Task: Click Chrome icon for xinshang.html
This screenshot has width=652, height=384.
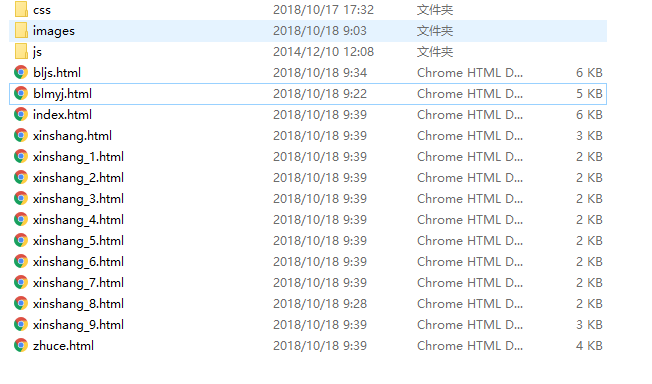Action: (21, 136)
